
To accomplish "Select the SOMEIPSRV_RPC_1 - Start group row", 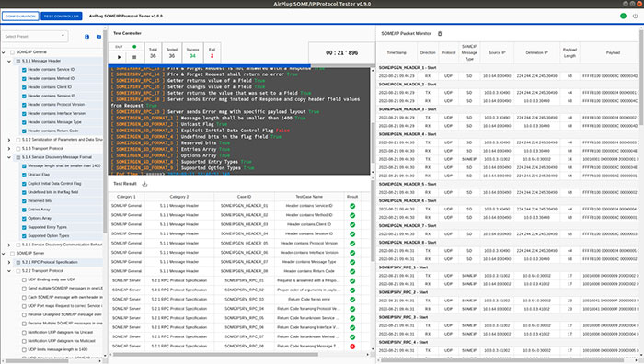I will point(508,267).
